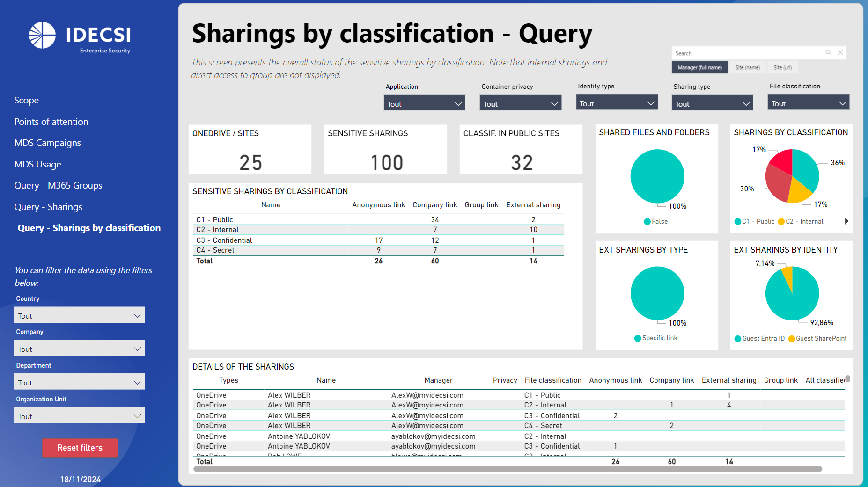
Task: Select the ONEDRIVE / SITES card
Action: click(x=250, y=149)
